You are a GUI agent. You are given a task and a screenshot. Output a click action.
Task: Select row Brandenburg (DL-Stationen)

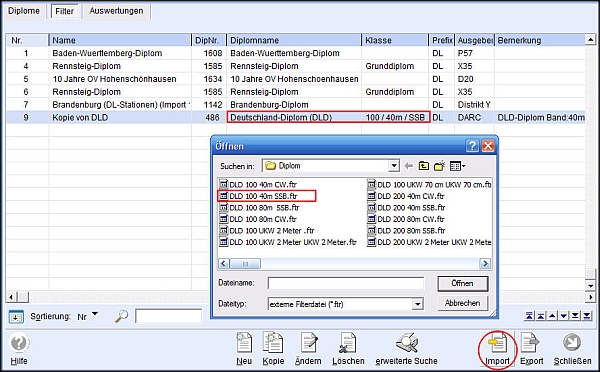(295, 104)
